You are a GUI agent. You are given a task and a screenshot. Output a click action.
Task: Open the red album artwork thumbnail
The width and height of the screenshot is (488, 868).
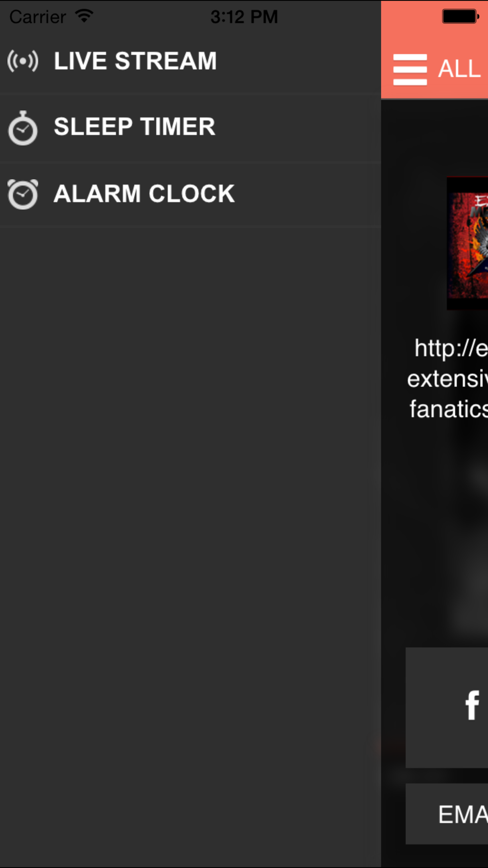467,243
